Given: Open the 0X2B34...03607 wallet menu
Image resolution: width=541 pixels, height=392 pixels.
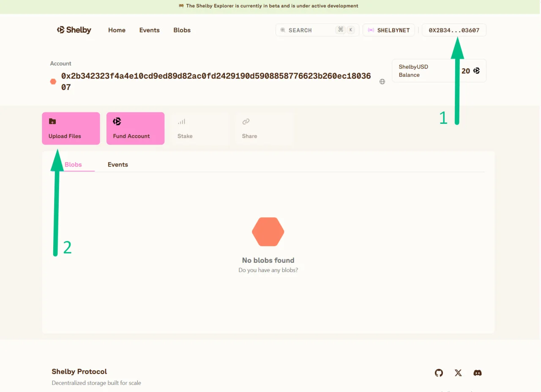Looking at the screenshot, I should pos(454,30).
